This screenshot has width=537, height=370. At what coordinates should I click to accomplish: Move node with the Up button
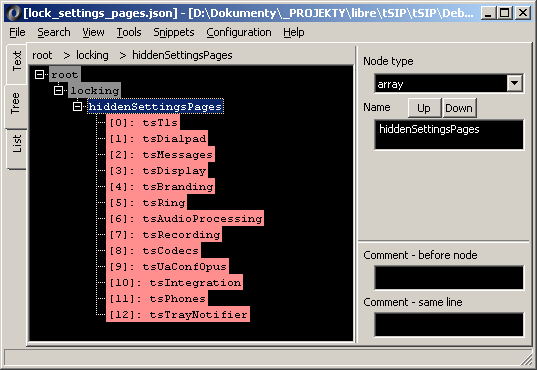(x=424, y=108)
